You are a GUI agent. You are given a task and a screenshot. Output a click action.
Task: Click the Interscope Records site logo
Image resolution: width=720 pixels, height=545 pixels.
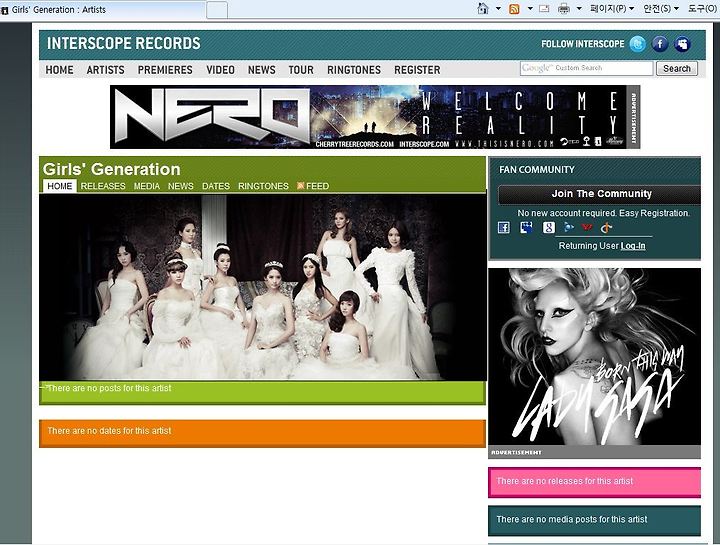[124, 44]
